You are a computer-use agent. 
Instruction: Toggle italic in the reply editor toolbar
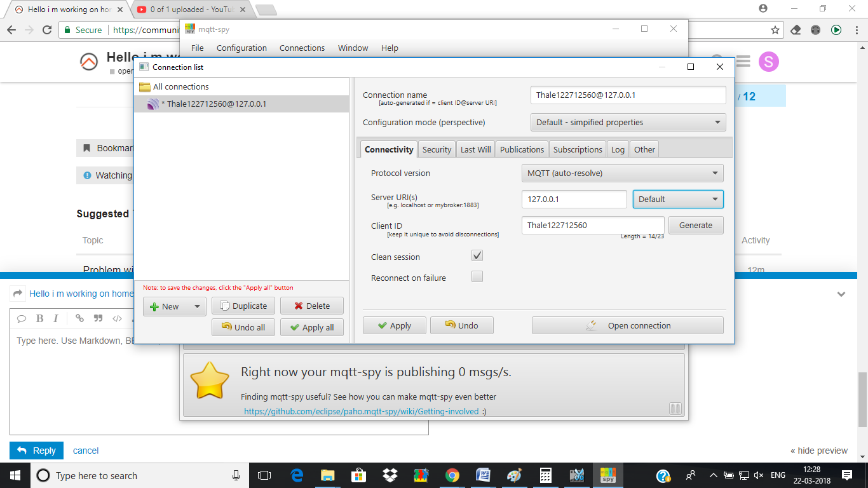pyautogui.click(x=56, y=318)
